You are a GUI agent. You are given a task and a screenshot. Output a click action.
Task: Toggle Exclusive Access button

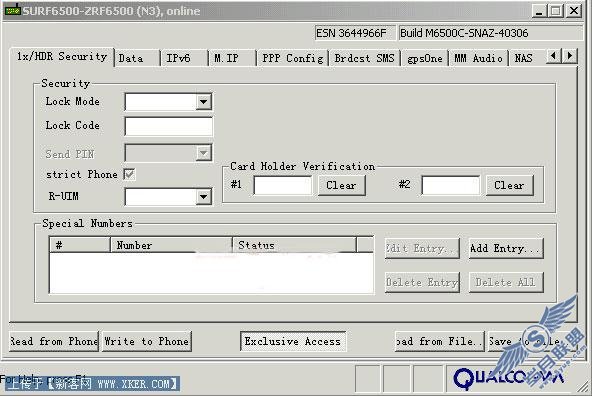[293, 342]
